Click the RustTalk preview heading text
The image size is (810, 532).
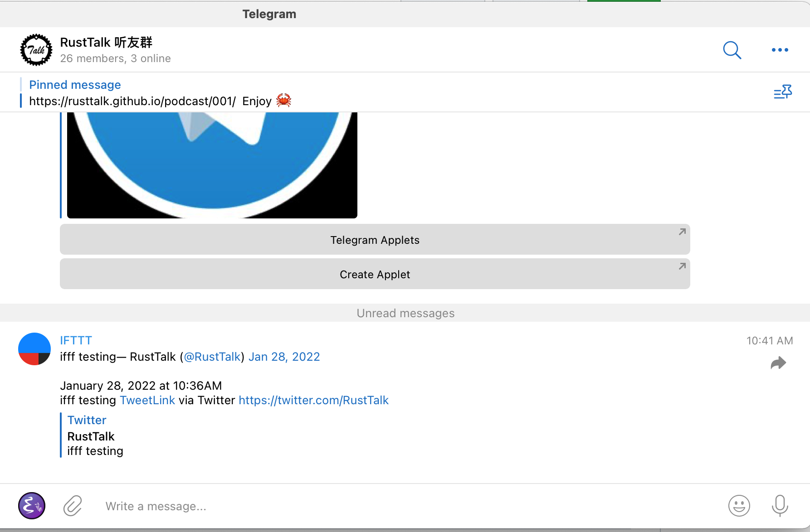click(x=91, y=436)
